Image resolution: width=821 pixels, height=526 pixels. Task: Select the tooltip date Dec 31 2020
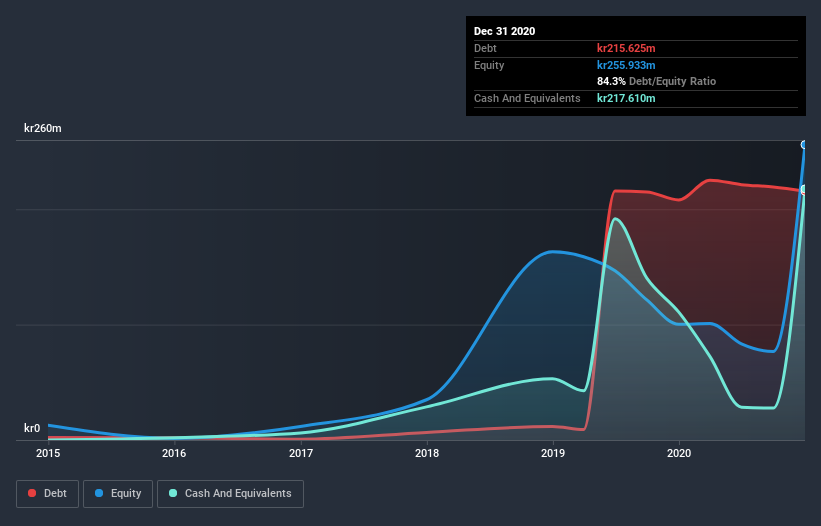pos(504,31)
